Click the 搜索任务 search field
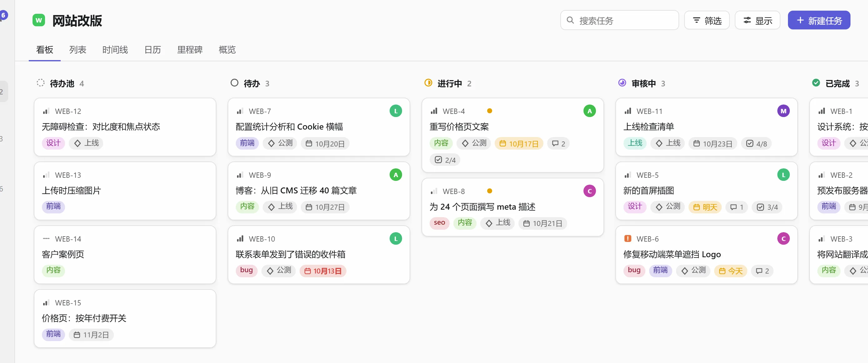 pyautogui.click(x=619, y=20)
